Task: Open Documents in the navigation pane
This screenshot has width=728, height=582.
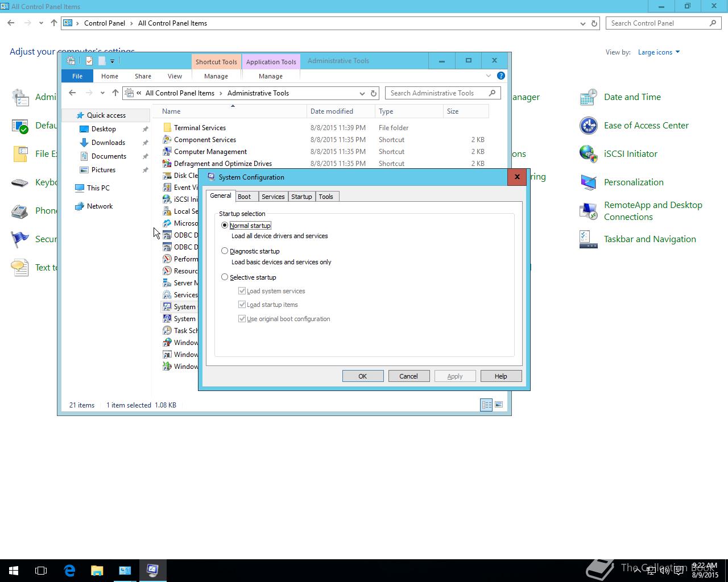Action: [109, 156]
